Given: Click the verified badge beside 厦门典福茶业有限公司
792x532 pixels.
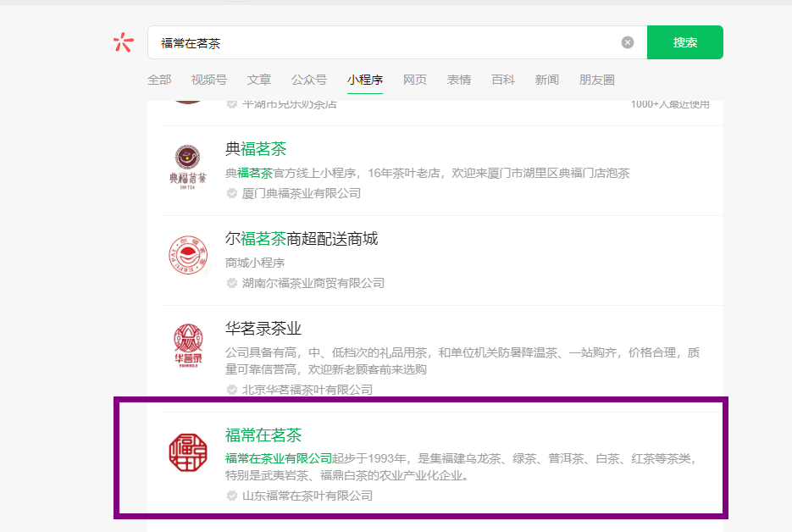Looking at the screenshot, I should click(x=232, y=193).
